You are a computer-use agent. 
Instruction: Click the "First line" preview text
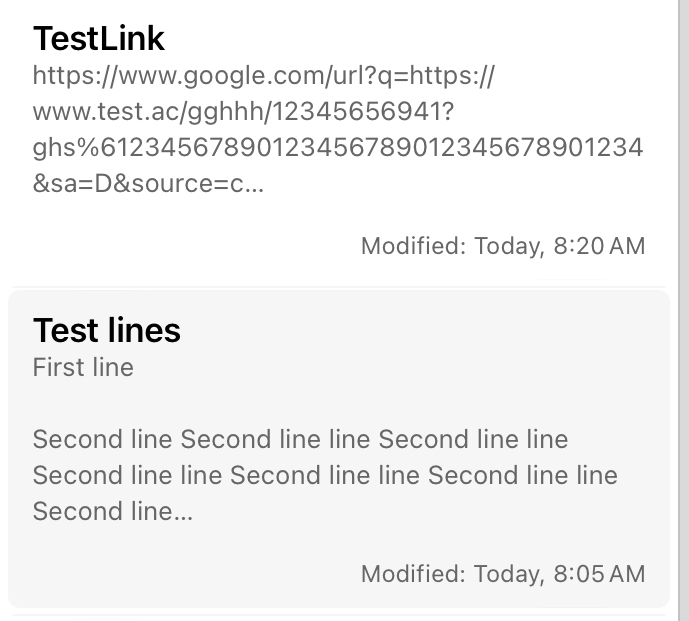pos(83,367)
